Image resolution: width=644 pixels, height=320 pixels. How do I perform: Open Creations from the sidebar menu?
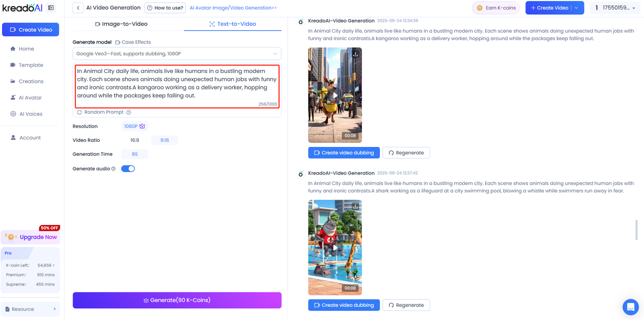click(x=31, y=82)
